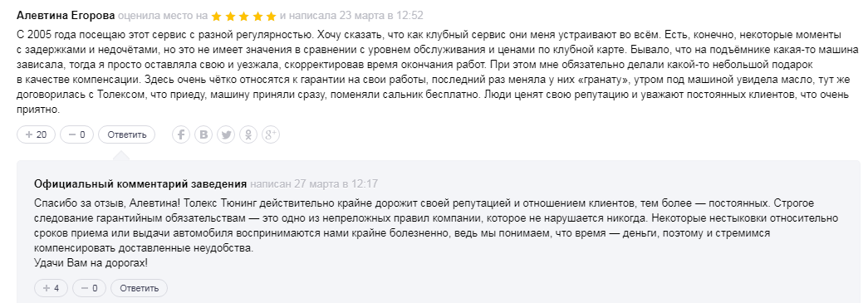This screenshot has width=868, height=303.
Task: Click the fourth rating star
Action: coord(257,16)
